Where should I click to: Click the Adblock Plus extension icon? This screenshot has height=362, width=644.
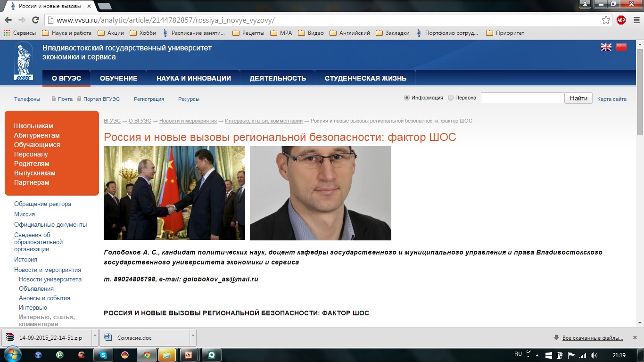[621, 20]
